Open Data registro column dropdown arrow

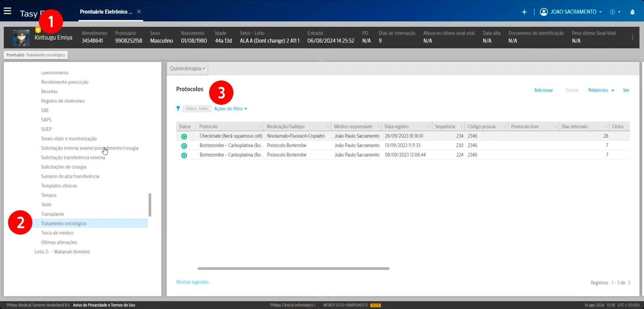pos(429,127)
